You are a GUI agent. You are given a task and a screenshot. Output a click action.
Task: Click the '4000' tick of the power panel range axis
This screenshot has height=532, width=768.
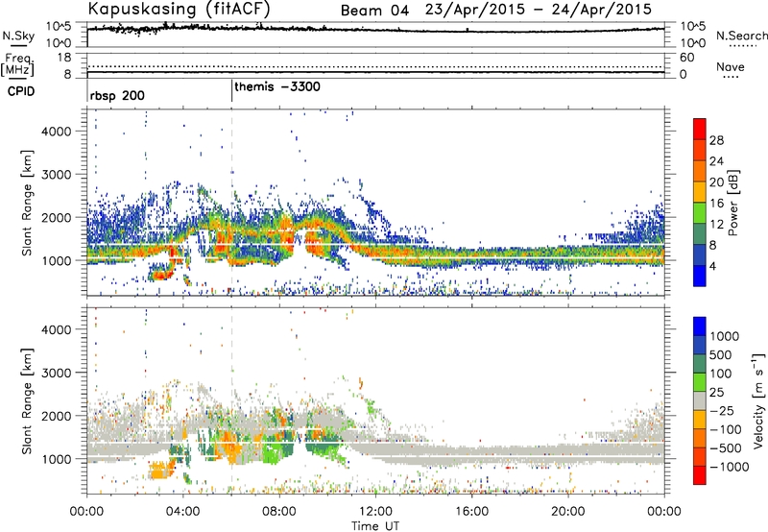click(56, 132)
